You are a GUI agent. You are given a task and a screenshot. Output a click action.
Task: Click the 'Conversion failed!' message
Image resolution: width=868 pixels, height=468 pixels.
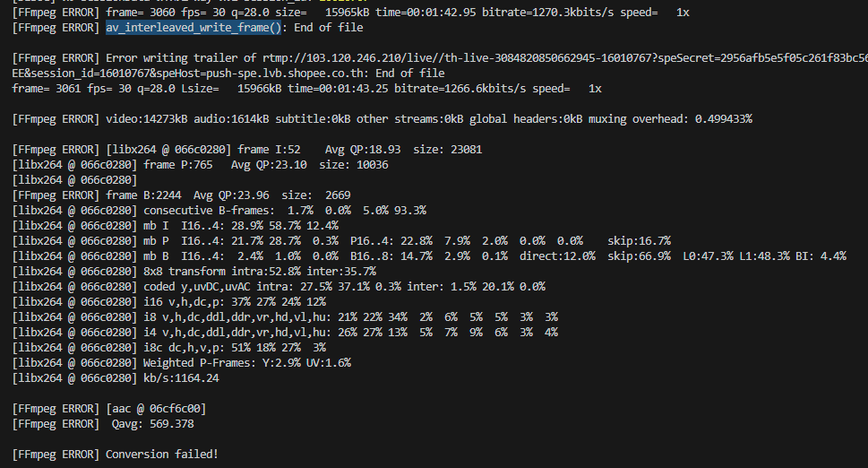(161, 455)
